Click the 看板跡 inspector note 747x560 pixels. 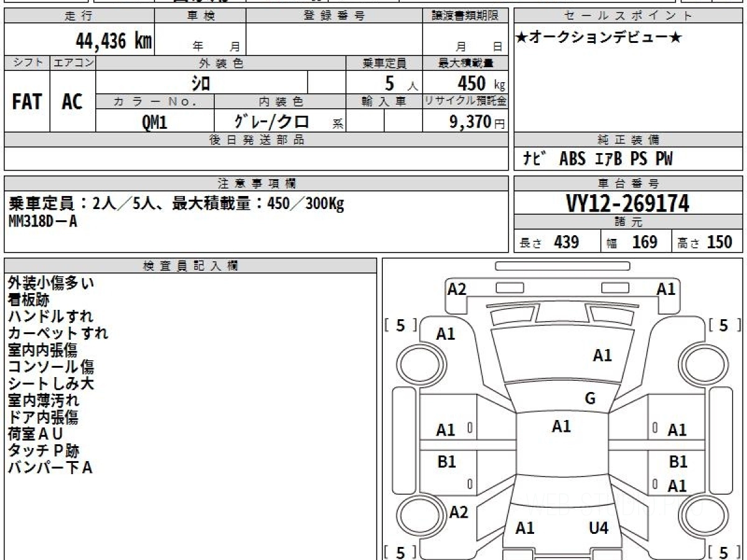coord(29,299)
